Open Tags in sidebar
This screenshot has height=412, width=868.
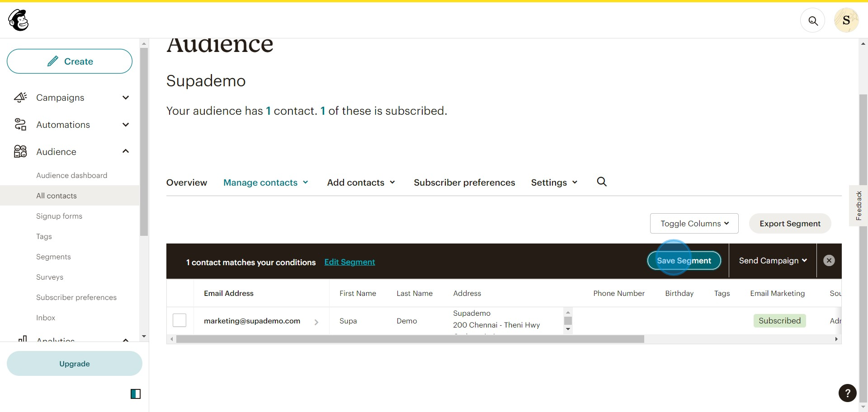point(44,236)
